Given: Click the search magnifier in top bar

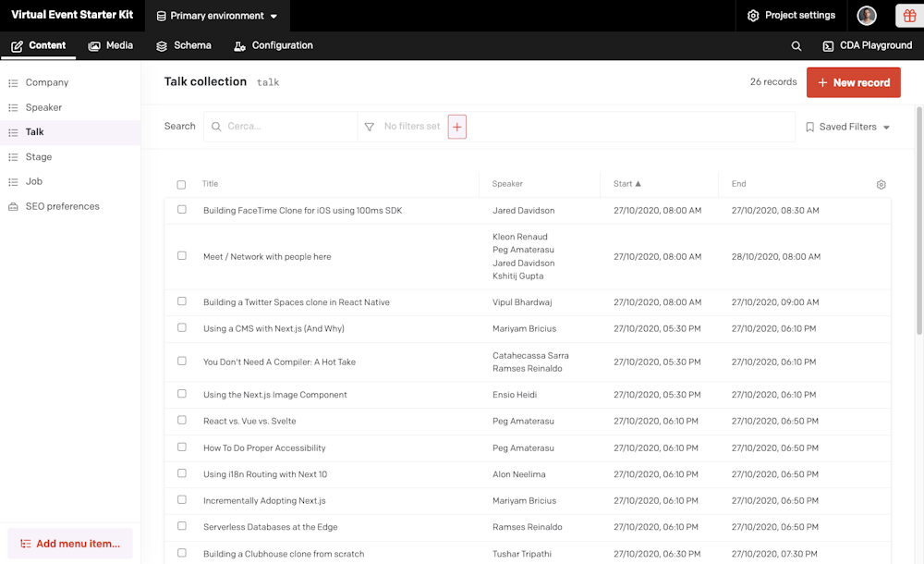Looking at the screenshot, I should click(796, 46).
